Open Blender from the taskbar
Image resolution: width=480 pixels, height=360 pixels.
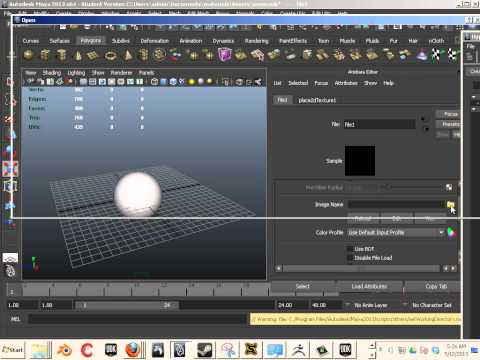tap(64, 350)
